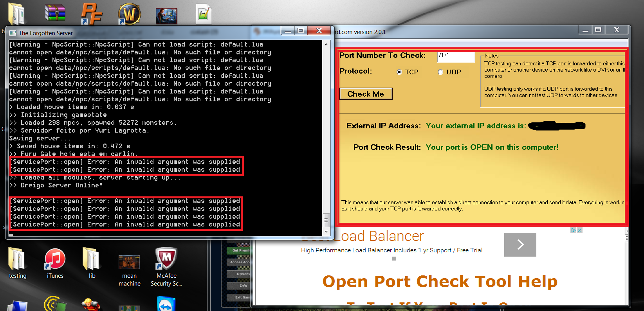Launch the orange PF shortcut on desktop
Screen dimensions: 644x311
click(92, 14)
